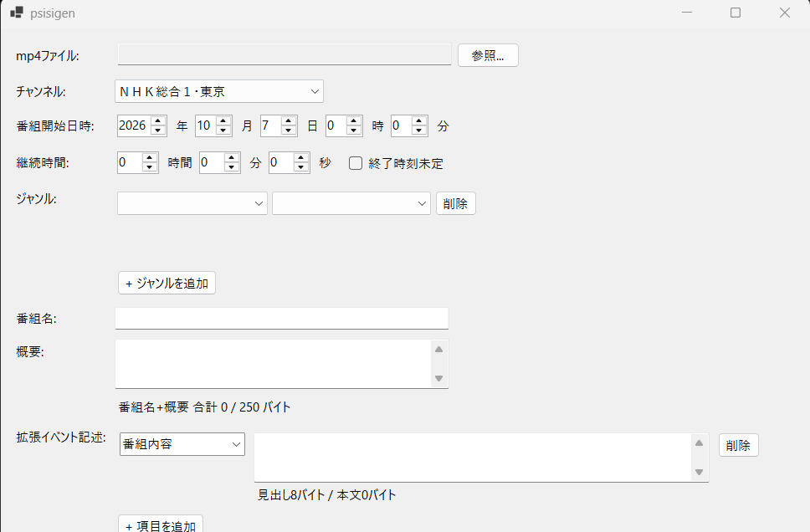810x532 pixels.
Task: Click the + ジャンルを追加 button
Action: (x=167, y=283)
